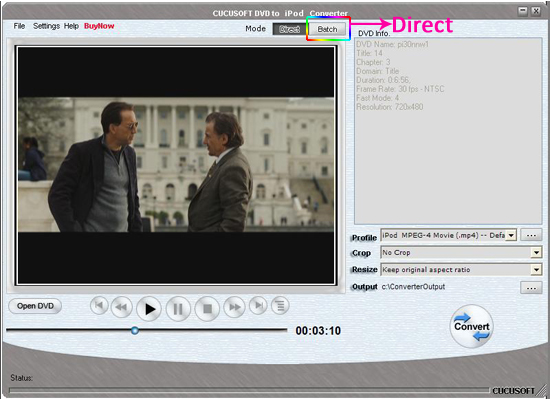
Task: Jump to previous chapter
Action: click(x=99, y=305)
